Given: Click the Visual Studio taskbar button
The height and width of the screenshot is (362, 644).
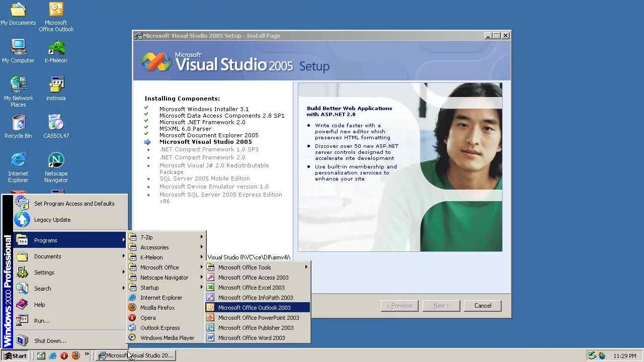Looking at the screenshot, I should (x=136, y=355).
